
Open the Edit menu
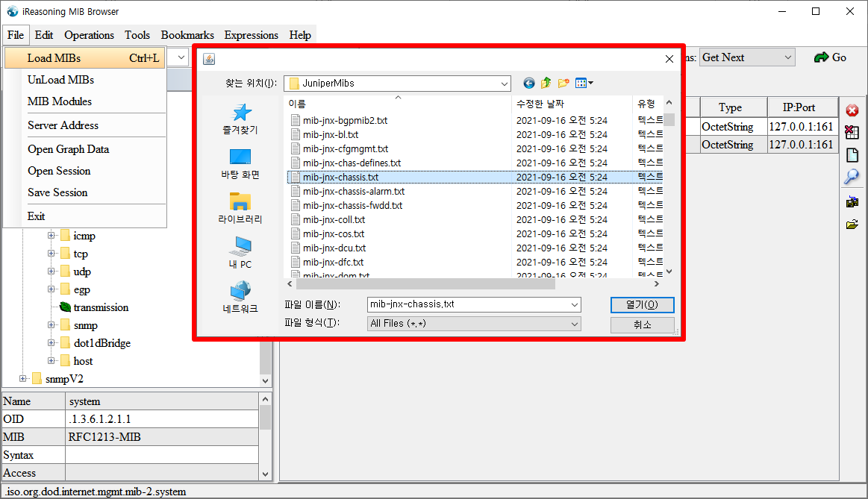(x=44, y=35)
